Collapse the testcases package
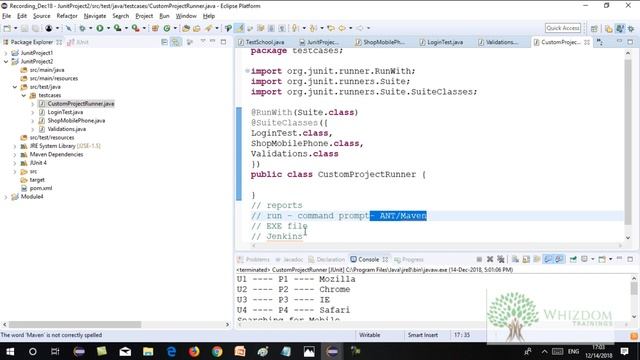This screenshot has width=640, height=360. (24, 96)
